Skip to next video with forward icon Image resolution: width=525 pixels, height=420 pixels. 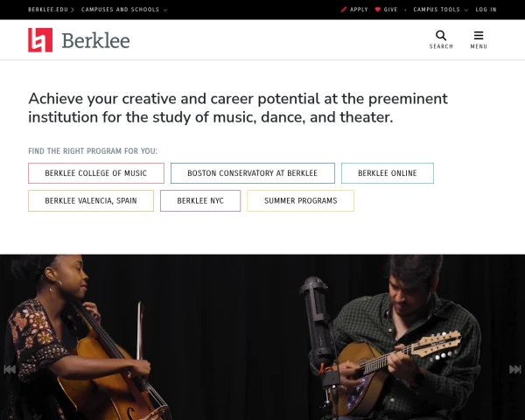coord(515,369)
